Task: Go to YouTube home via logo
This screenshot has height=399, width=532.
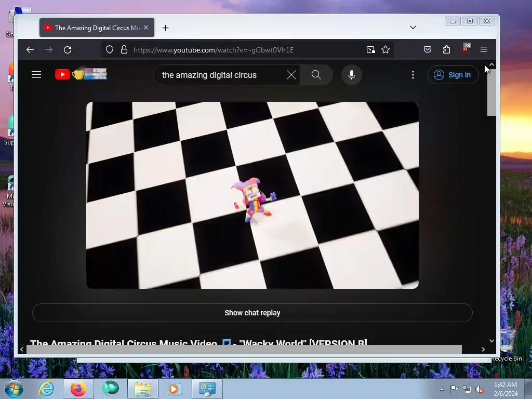Action: coord(81,74)
